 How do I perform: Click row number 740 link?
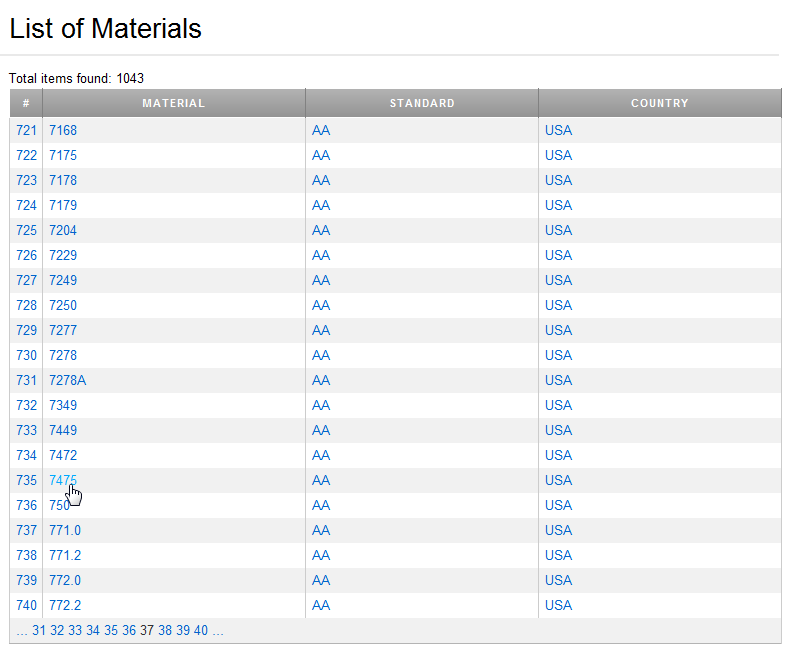coord(26,605)
